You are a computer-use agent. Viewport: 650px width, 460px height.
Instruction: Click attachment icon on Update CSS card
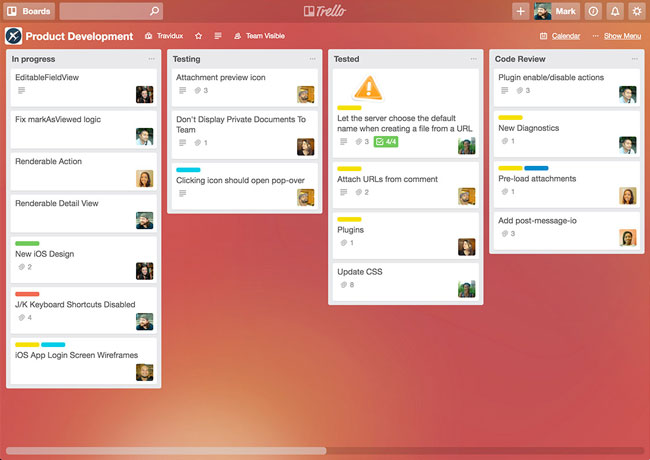click(x=344, y=285)
